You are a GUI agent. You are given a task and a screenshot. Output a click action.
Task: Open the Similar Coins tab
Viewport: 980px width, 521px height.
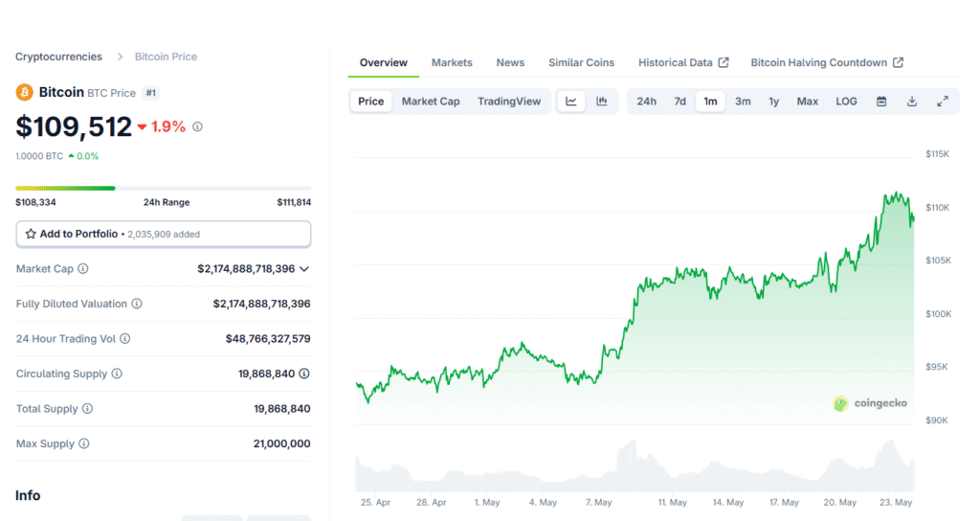(x=581, y=62)
